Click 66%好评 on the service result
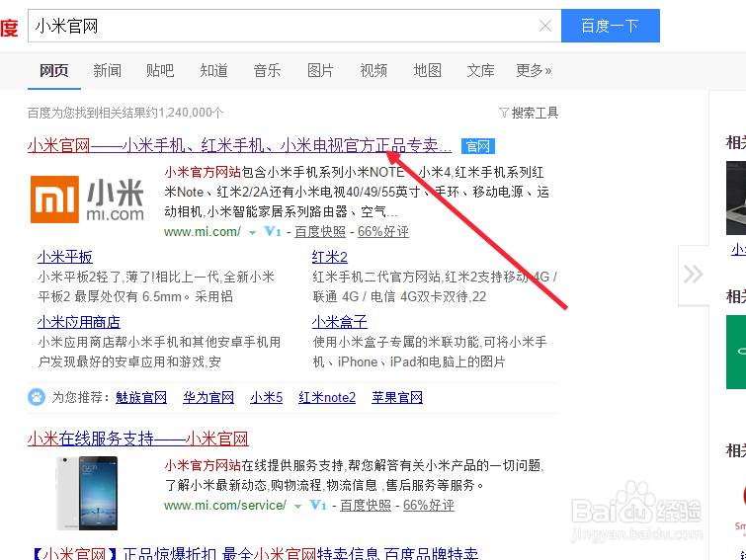746x560 pixels. click(429, 506)
